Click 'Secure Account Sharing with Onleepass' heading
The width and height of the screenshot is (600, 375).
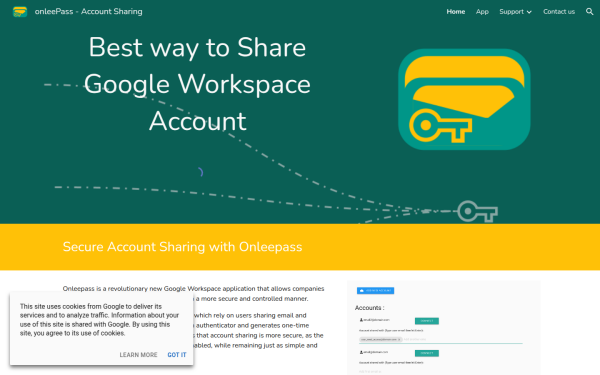pos(182,247)
